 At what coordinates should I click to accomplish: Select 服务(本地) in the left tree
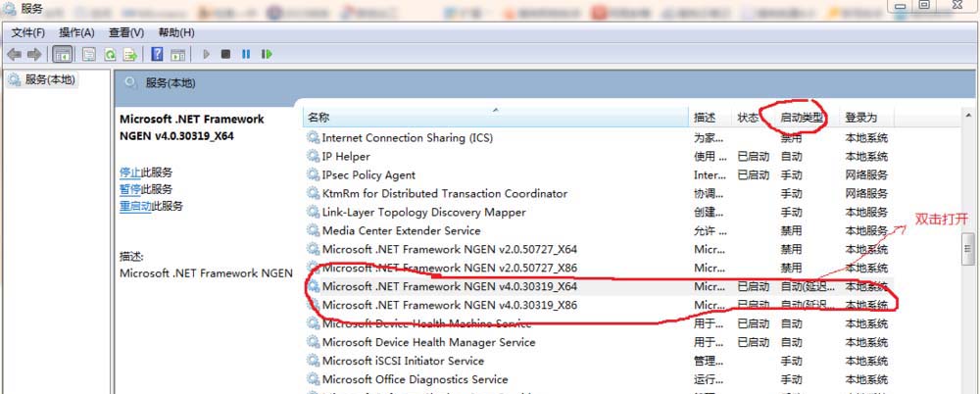pos(49,80)
